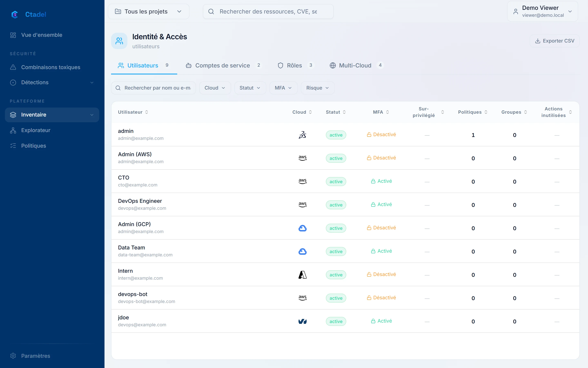Click the Identité & Accès users header icon
588x368 pixels.
tap(119, 41)
